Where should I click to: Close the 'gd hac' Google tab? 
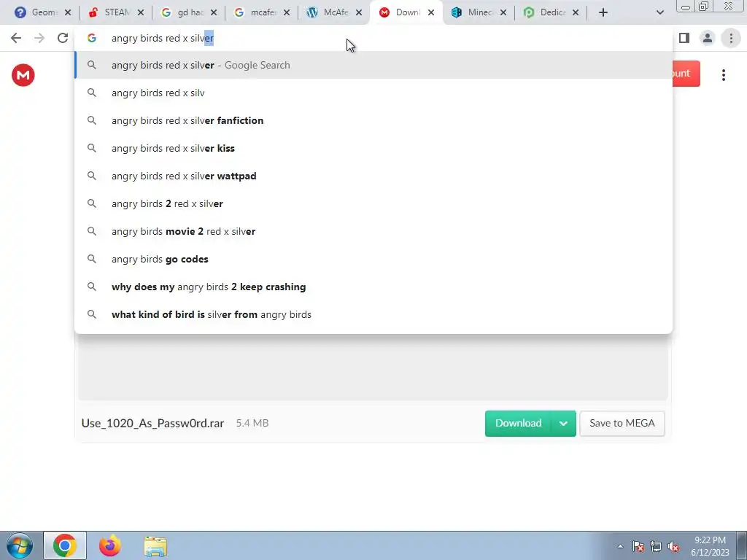click(x=214, y=13)
